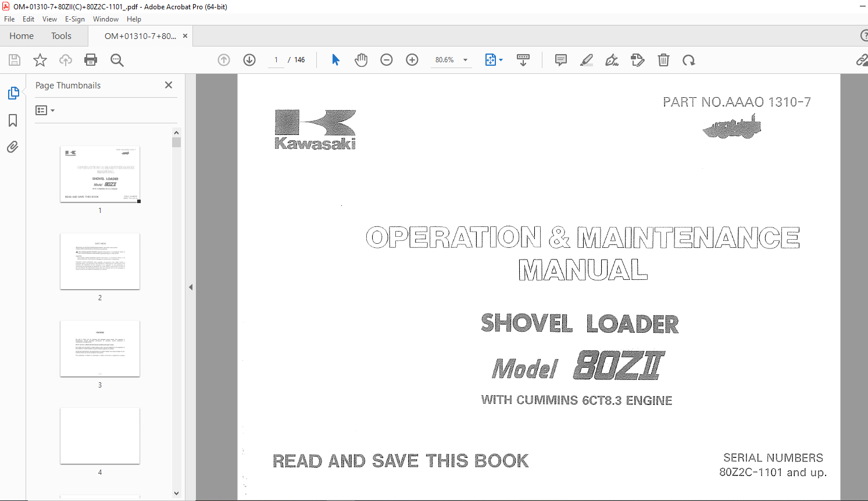Select the arrow selection tool
Screen dimensions: 868x501
click(335, 60)
